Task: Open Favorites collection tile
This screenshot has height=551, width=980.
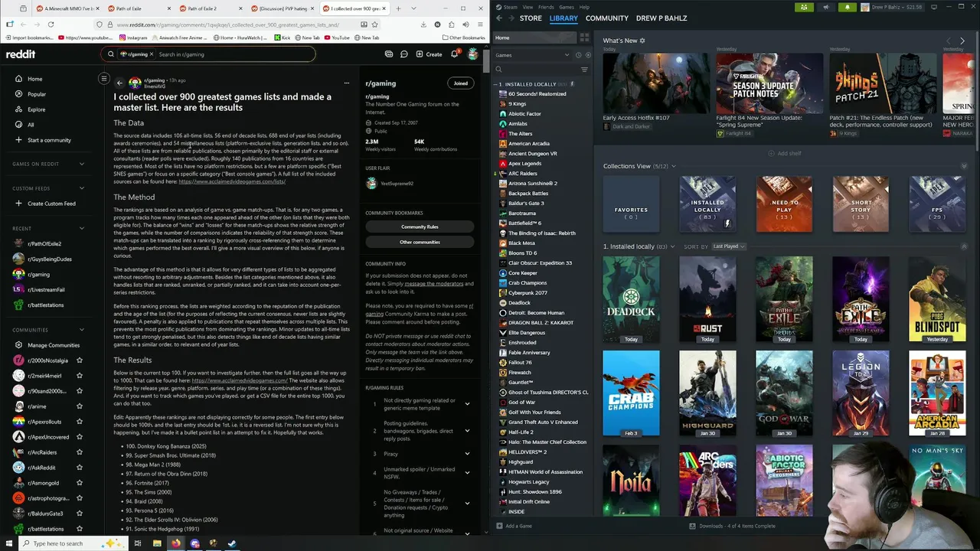Action: 631,204
